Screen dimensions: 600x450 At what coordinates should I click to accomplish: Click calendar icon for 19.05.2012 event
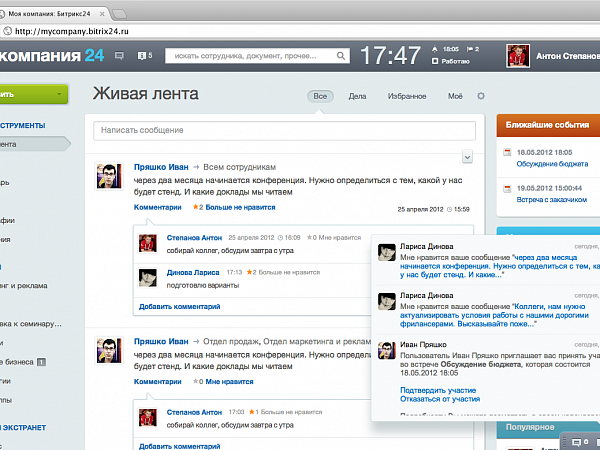pyautogui.click(x=508, y=188)
